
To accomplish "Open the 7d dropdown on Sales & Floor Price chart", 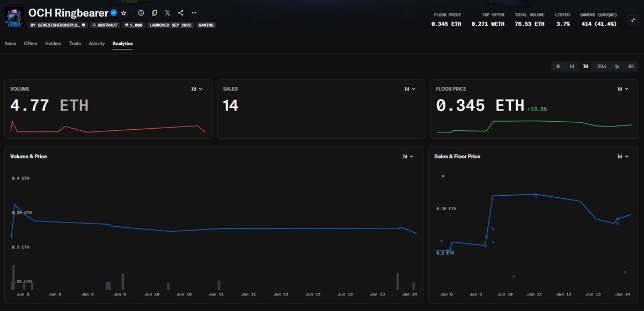I will point(623,157).
